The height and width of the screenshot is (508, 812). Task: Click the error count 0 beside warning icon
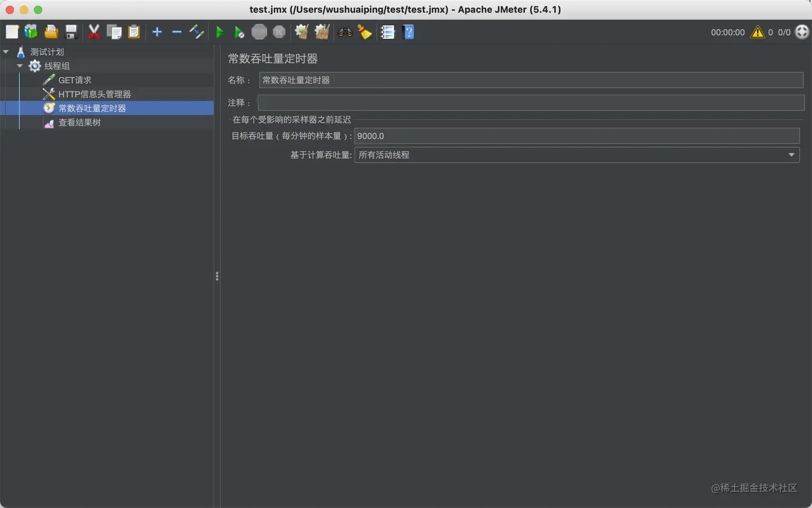pyautogui.click(x=770, y=32)
